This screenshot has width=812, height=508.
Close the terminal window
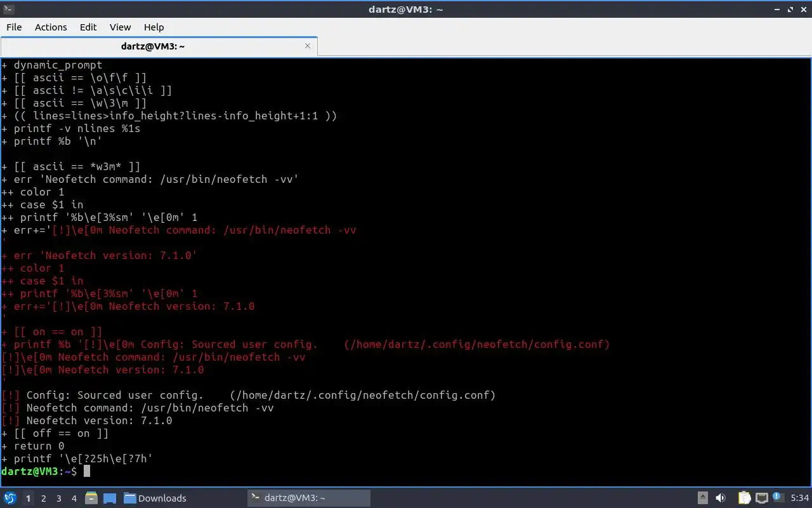(802, 9)
